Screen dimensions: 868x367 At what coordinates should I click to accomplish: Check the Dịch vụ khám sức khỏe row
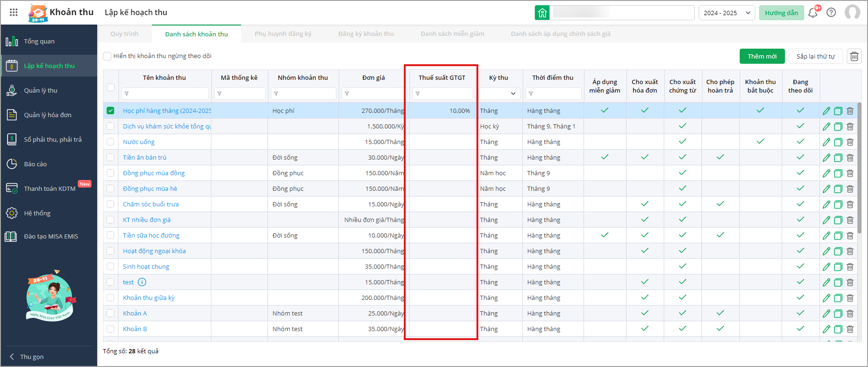point(110,126)
